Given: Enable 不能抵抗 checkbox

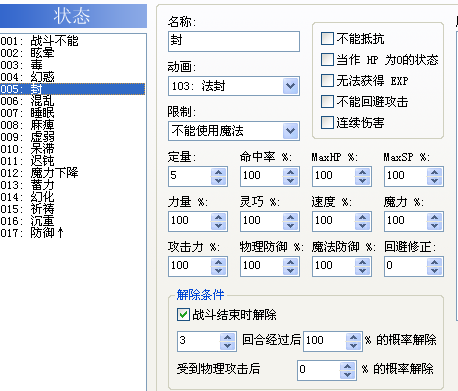Looking at the screenshot, I should coord(327,39).
